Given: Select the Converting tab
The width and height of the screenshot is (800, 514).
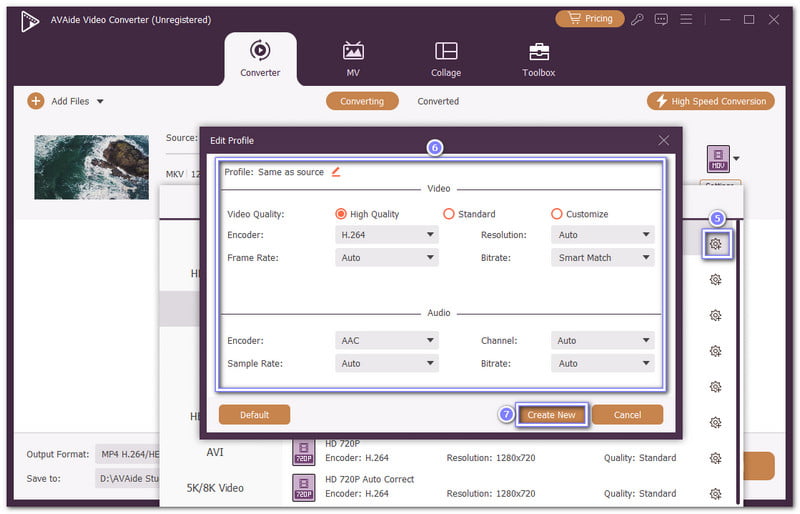Looking at the screenshot, I should [362, 101].
